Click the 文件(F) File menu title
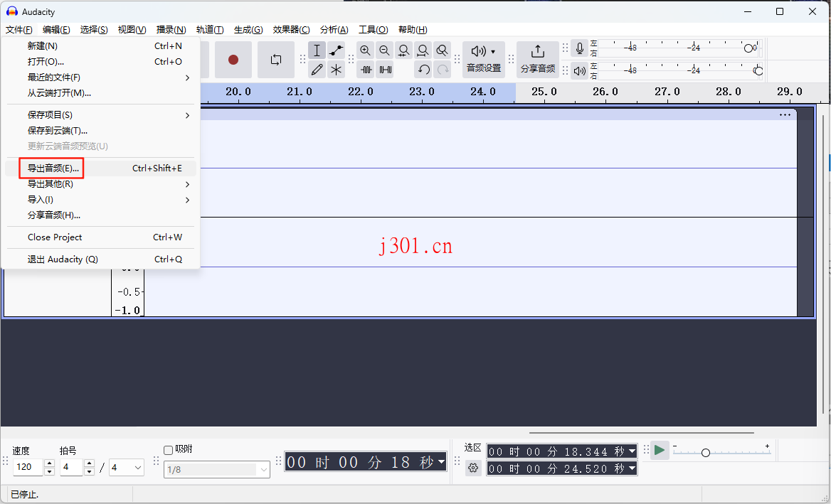831x504 pixels. click(x=19, y=30)
